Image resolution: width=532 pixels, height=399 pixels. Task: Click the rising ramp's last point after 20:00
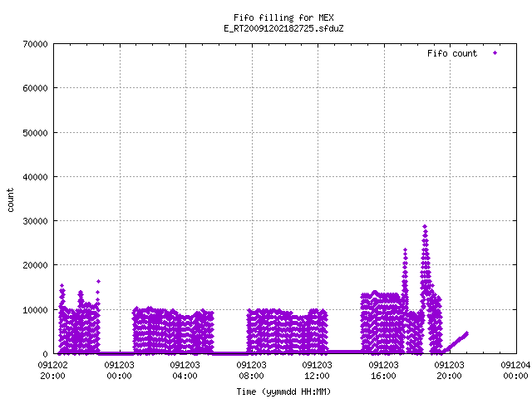click(467, 333)
